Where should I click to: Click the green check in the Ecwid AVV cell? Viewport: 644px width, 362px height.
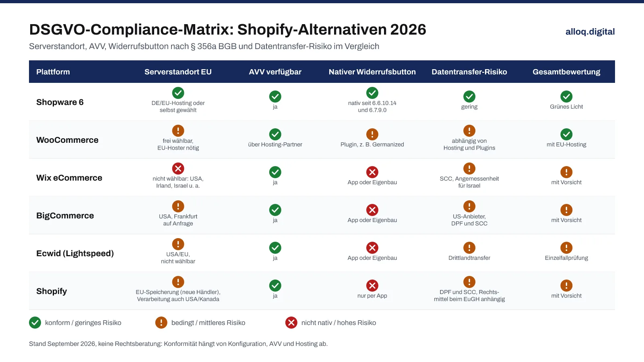click(275, 248)
